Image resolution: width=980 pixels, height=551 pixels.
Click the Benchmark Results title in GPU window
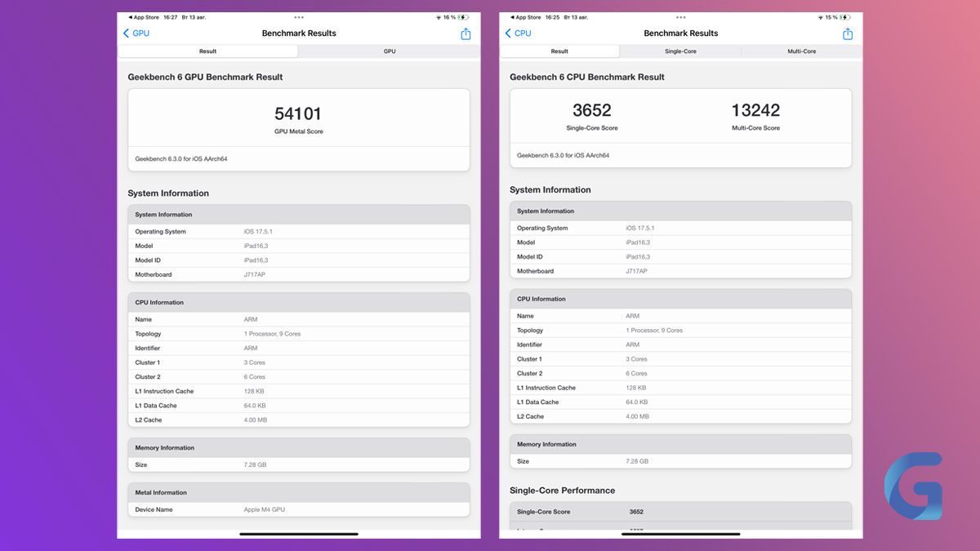coord(299,33)
